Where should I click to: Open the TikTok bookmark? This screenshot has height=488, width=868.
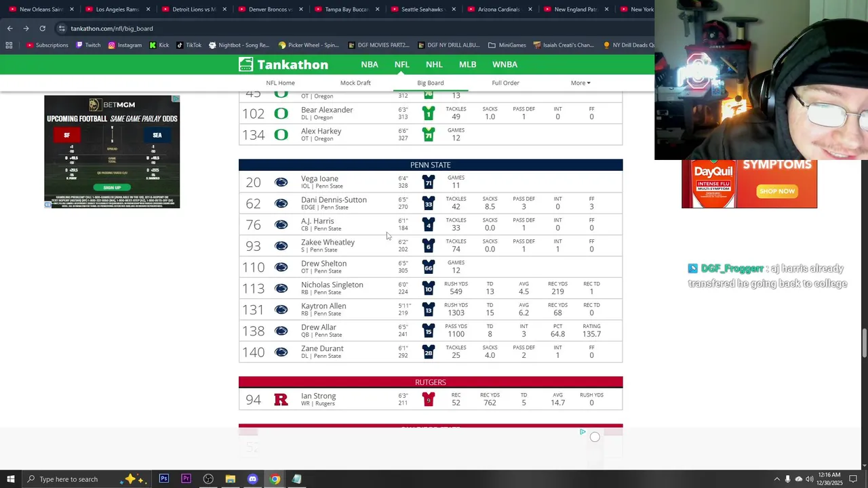click(189, 45)
